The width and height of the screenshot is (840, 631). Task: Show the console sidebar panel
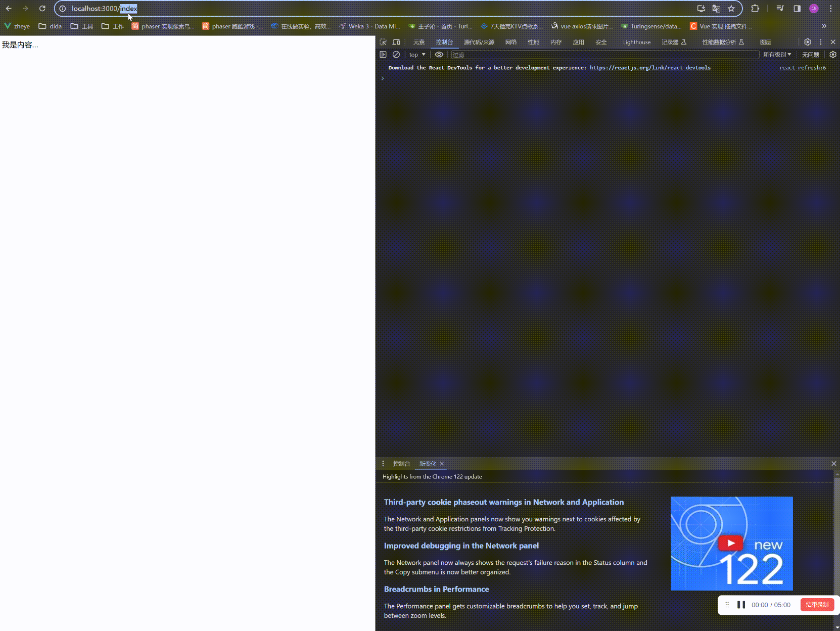pos(383,55)
